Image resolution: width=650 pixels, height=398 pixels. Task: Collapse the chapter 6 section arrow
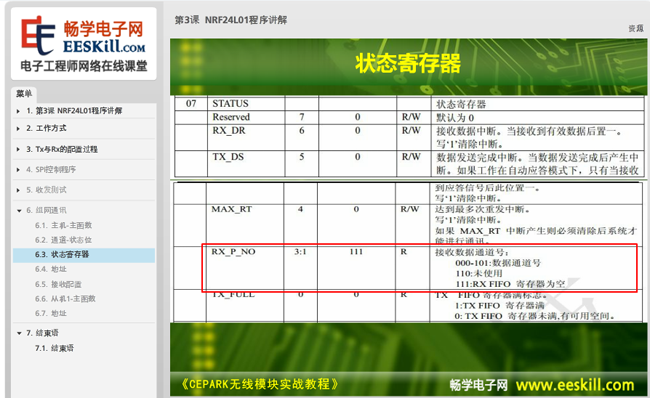click(19, 211)
